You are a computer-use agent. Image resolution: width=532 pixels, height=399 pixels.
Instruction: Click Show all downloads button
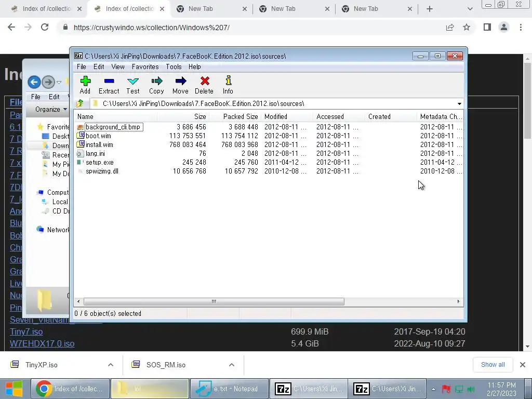point(493,364)
